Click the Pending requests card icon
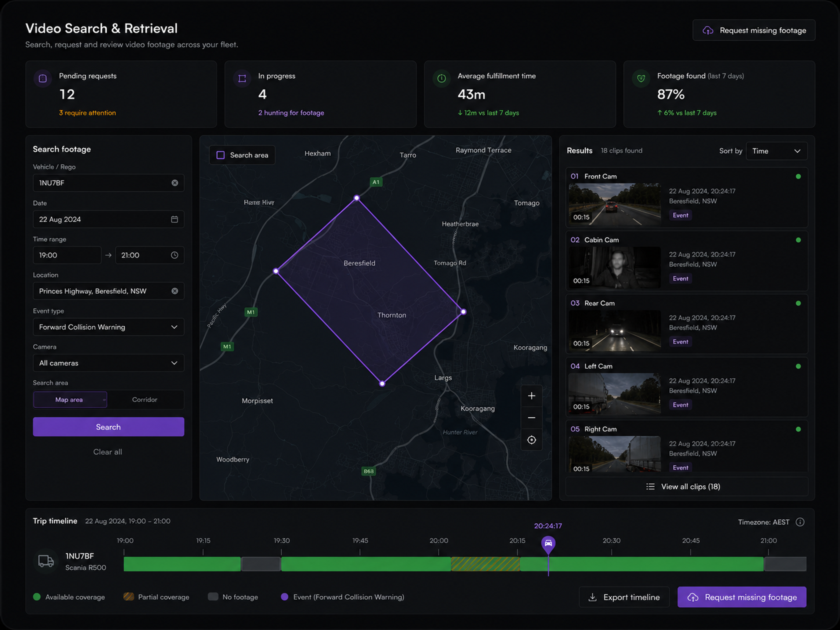This screenshot has height=630, width=840. pyautogui.click(x=43, y=78)
